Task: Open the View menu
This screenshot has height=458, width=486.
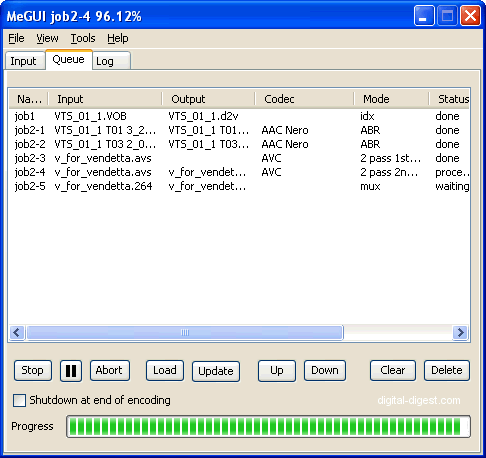Action: point(47,38)
